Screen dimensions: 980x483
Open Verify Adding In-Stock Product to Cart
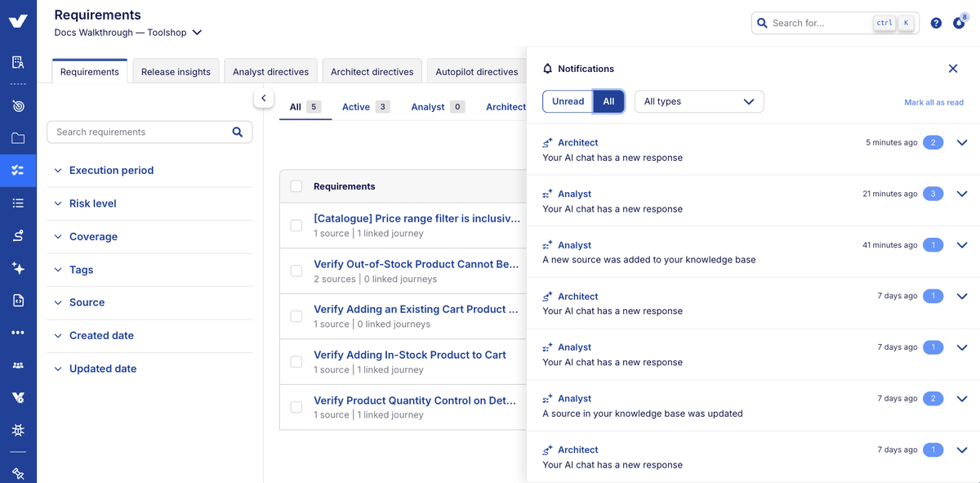pyautogui.click(x=410, y=355)
